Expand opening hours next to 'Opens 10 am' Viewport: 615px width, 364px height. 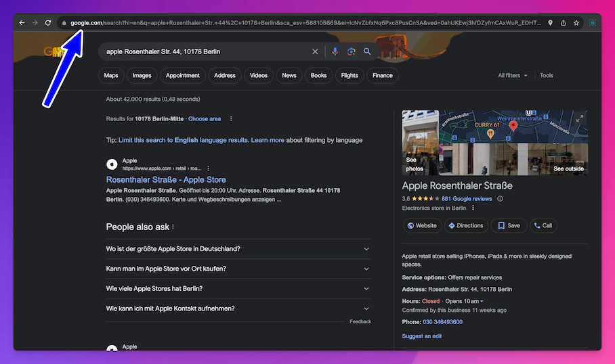[482, 301]
